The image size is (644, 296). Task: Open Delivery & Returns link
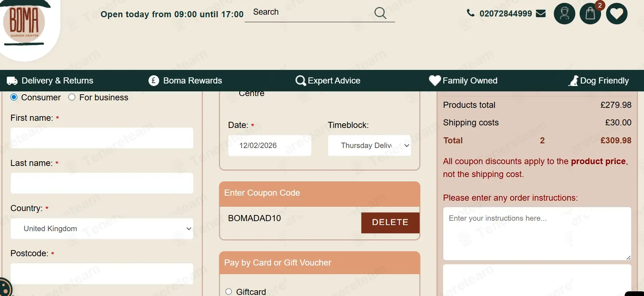coord(57,81)
